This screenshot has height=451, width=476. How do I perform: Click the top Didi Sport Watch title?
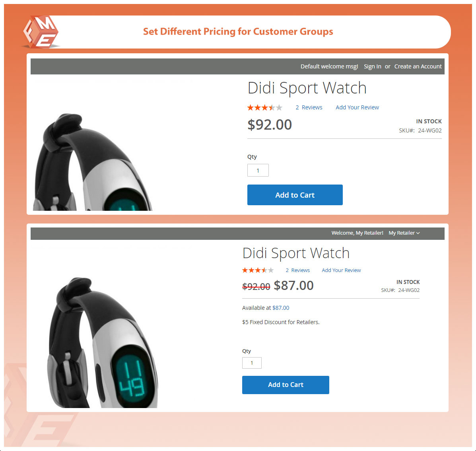point(307,88)
